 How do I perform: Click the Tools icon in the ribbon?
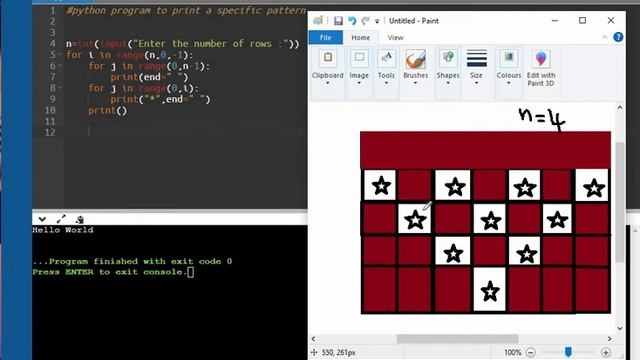[386, 58]
